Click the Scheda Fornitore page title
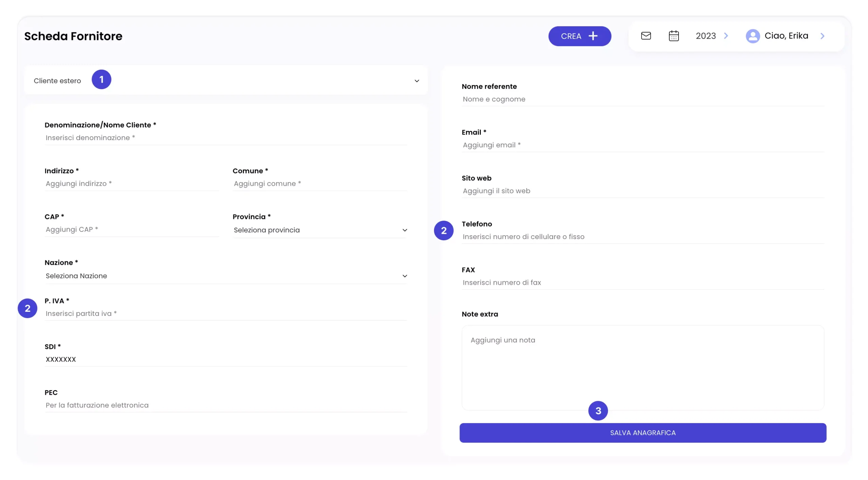868x480 pixels. pyautogui.click(x=73, y=36)
